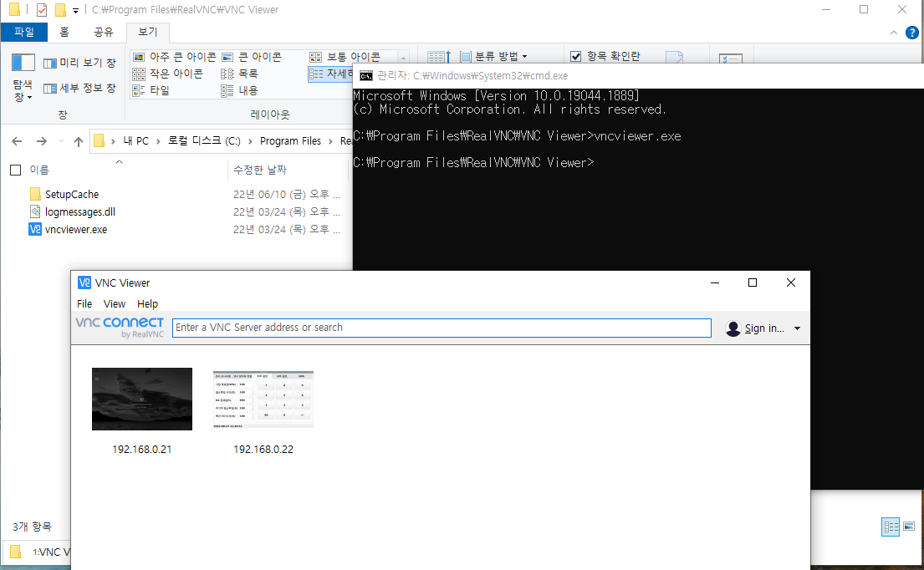Open the Quick Access toolbar customize dropdown
The image size is (924, 570).
pyautogui.click(x=75, y=10)
